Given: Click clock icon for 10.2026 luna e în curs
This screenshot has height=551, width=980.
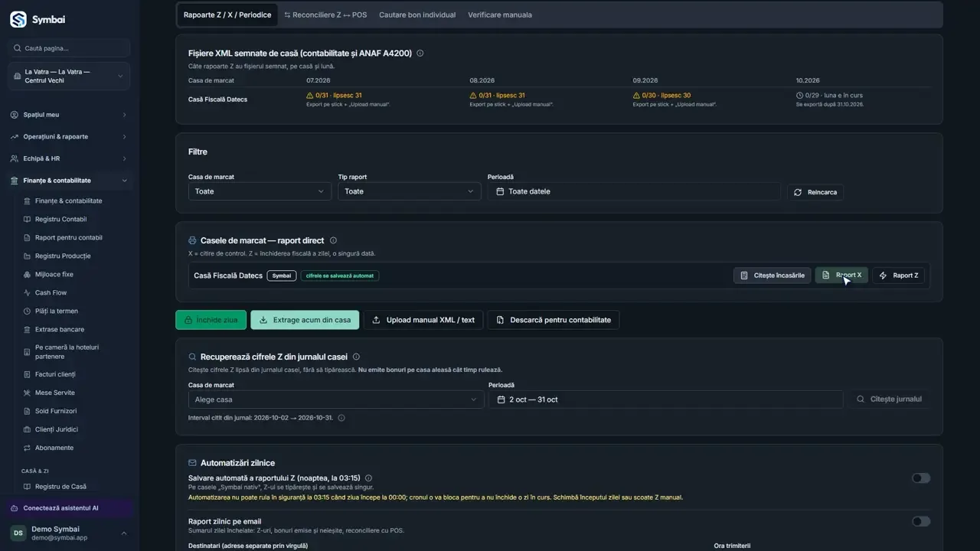Looking at the screenshot, I should (x=799, y=96).
